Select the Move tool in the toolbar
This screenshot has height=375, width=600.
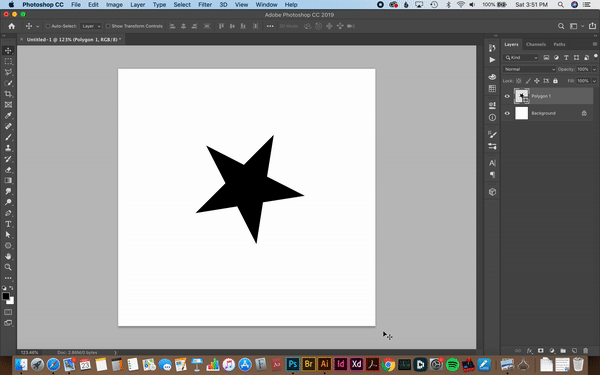click(x=8, y=51)
